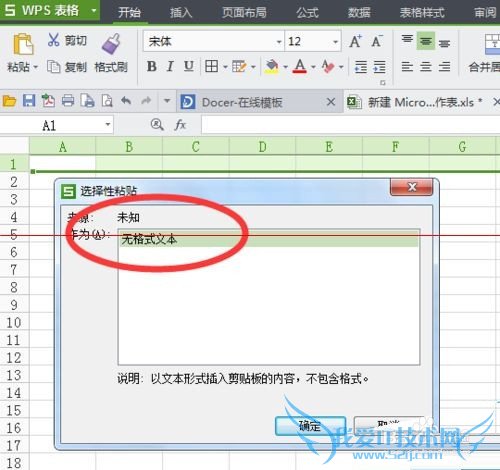The width and height of the screenshot is (500, 470).
Task: Open the WPS application menu arrow
Action: [x=94, y=10]
